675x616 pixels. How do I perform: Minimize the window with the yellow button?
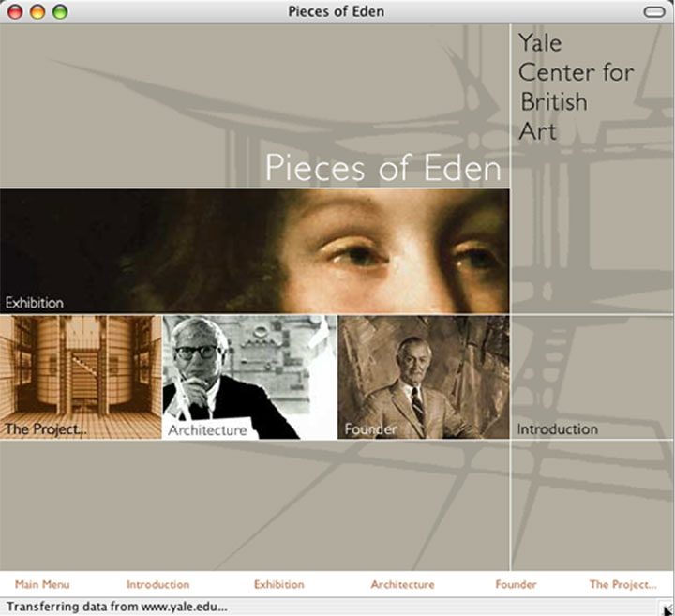pos(37,11)
